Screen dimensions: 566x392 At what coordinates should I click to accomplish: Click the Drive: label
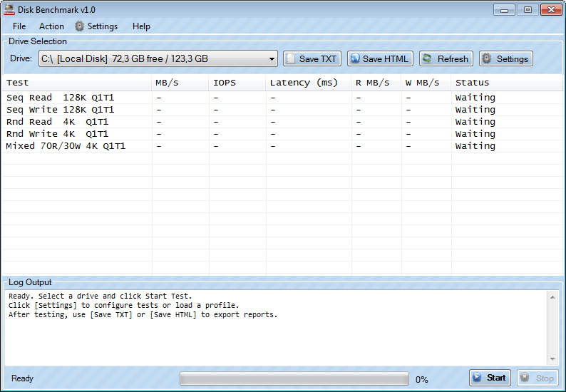[x=21, y=58]
